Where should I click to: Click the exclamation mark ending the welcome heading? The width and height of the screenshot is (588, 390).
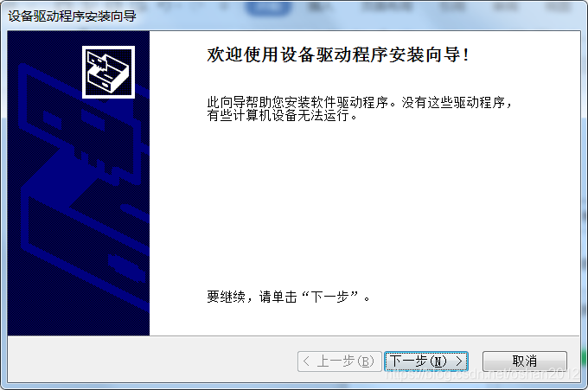pyautogui.click(x=465, y=55)
